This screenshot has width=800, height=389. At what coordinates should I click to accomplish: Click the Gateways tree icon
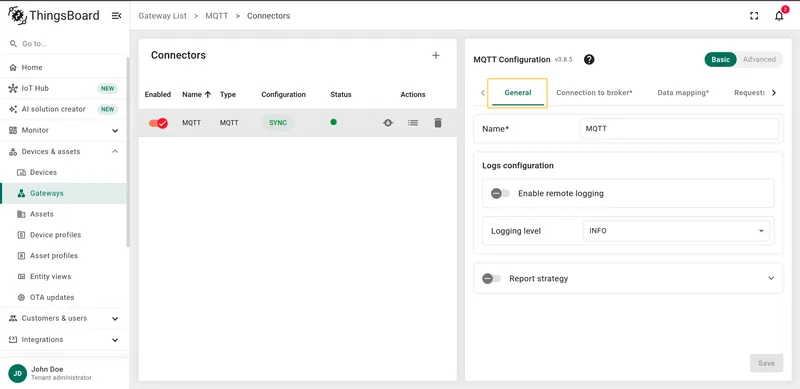tap(21, 193)
